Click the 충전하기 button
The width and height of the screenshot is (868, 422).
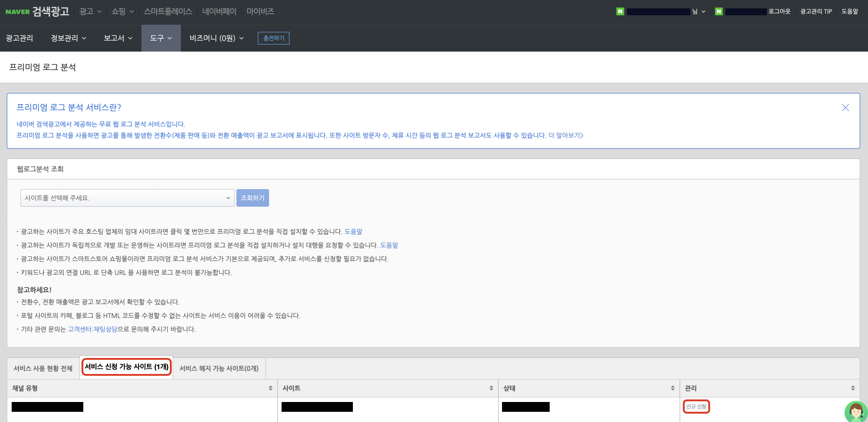(274, 38)
